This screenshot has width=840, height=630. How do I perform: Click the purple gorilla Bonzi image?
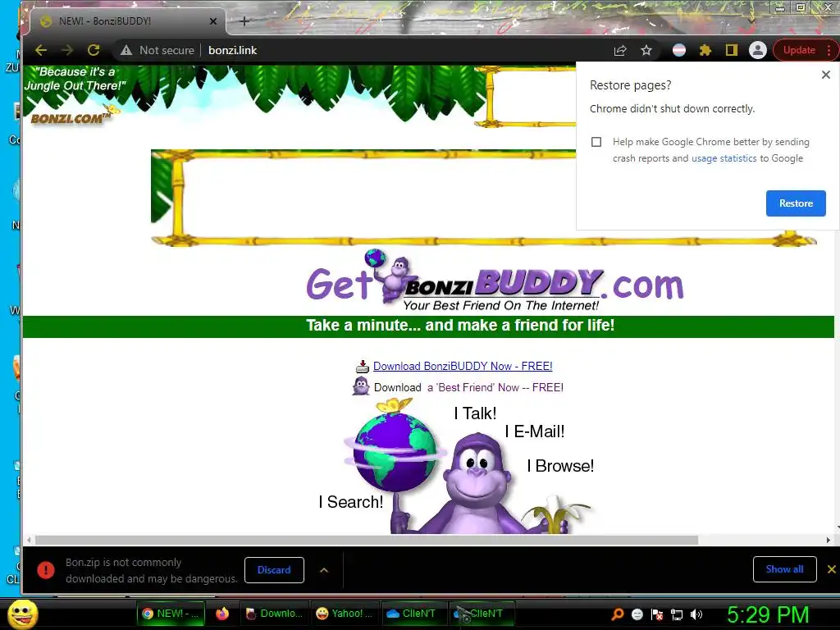click(x=476, y=482)
